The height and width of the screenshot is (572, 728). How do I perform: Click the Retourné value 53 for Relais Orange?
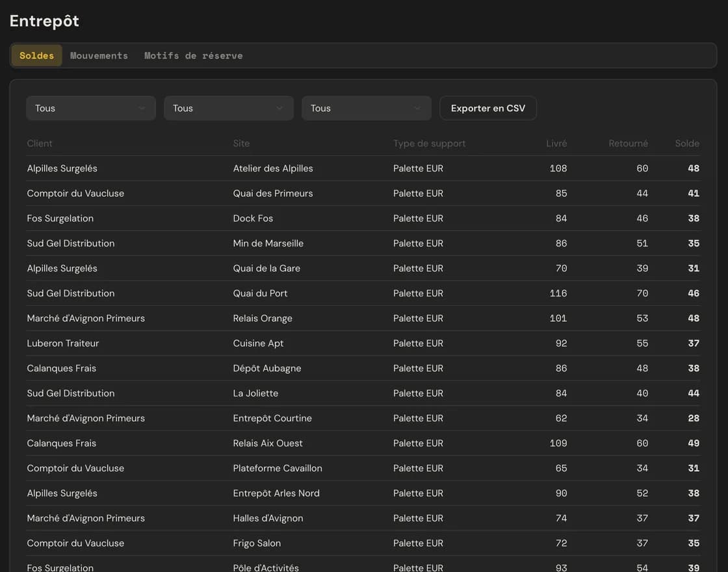pos(642,318)
